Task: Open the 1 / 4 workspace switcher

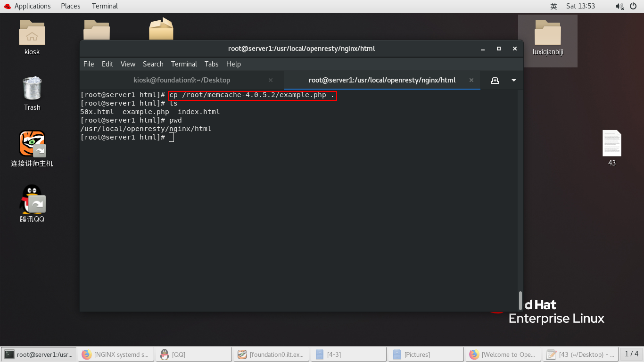Action: tap(631, 354)
